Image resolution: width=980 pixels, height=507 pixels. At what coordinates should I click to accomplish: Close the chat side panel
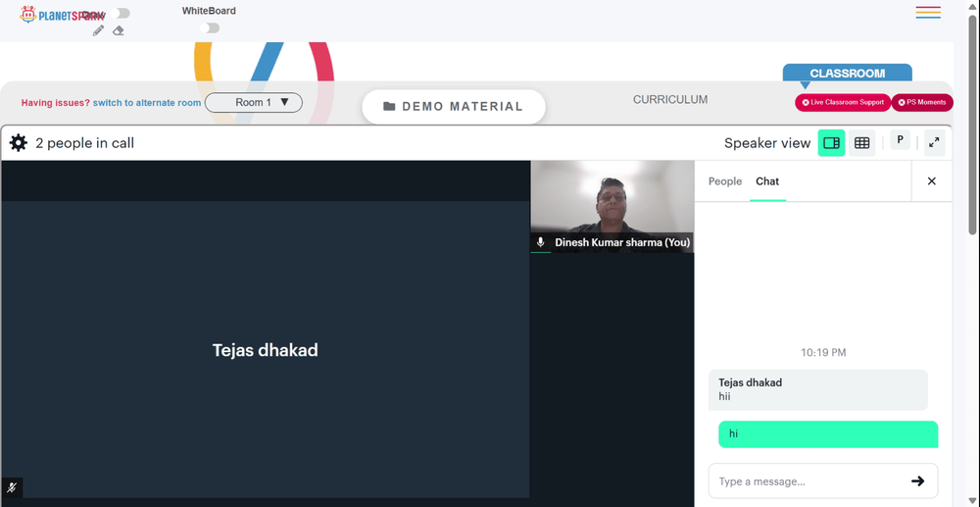pos(931,181)
